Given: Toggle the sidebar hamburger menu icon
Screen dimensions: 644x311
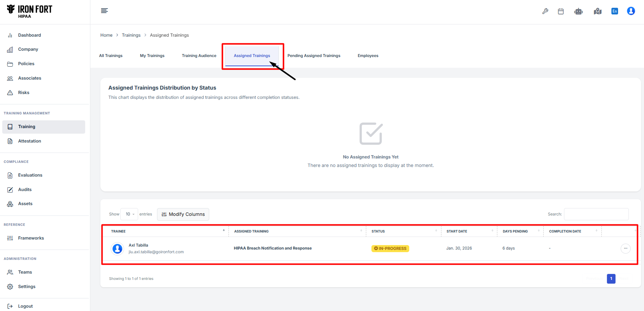Looking at the screenshot, I should [x=104, y=11].
